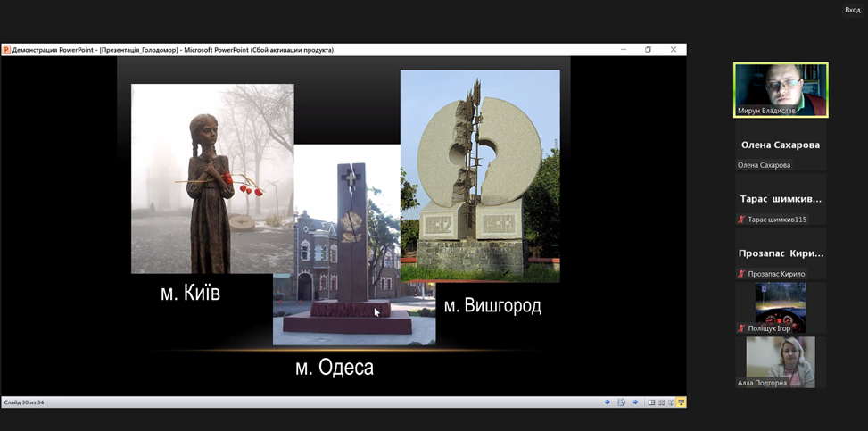Image resolution: width=868 pixels, height=431 pixels.
Task: Advance with the next slide arrow
Action: (635, 402)
